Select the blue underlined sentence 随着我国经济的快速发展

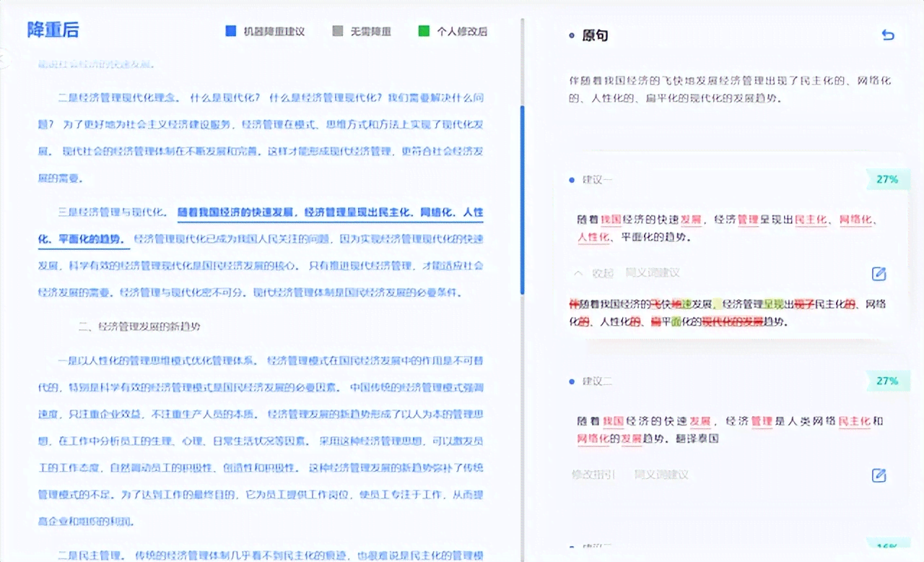(236, 212)
